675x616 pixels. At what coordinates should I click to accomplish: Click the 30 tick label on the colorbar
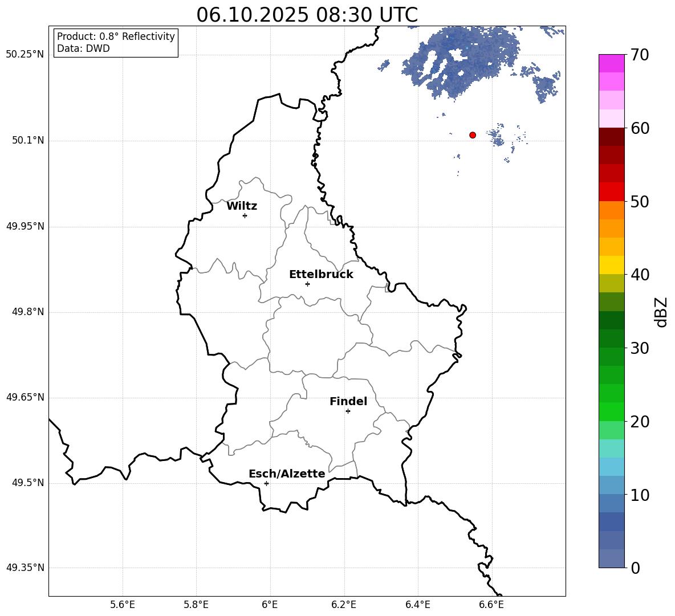tap(640, 348)
